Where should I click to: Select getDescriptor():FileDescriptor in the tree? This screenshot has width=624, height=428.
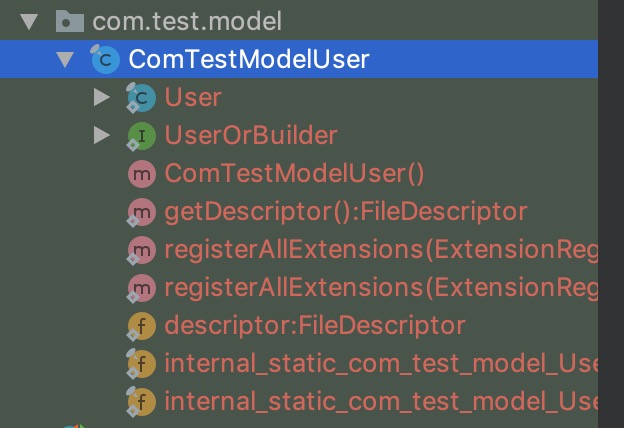pos(345,211)
